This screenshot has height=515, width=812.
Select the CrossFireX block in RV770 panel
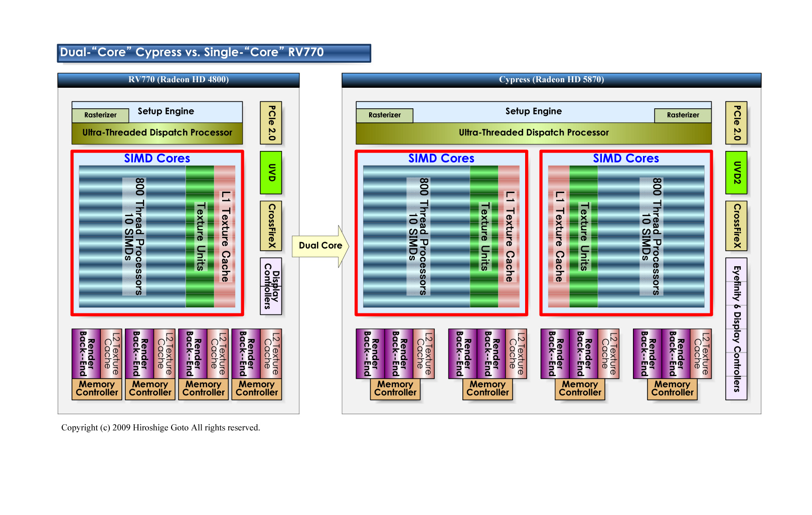271,226
